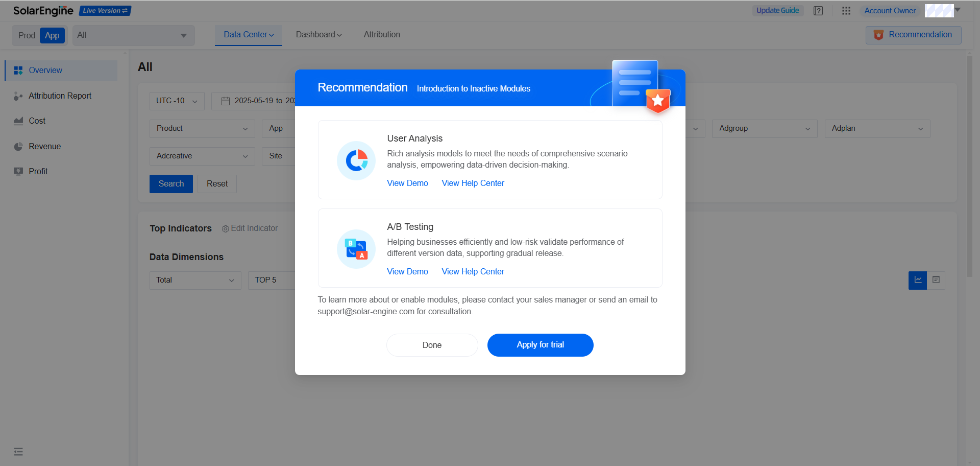The width and height of the screenshot is (980, 466).
Task: Expand the Total data dimension dropdown
Action: click(194, 280)
